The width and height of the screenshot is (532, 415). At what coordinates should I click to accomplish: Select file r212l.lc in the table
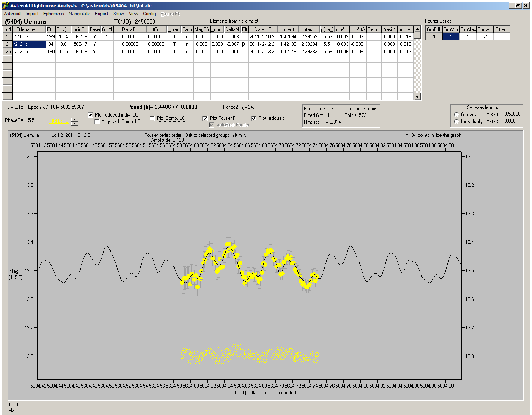pyautogui.click(x=29, y=44)
